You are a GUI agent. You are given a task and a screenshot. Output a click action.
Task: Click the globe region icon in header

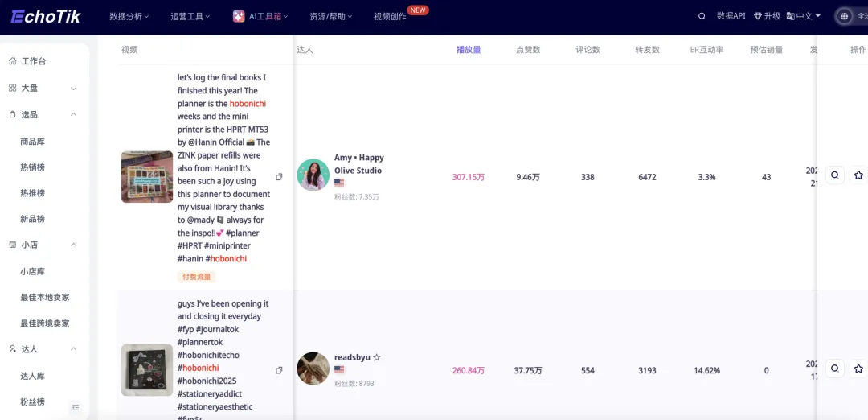(x=844, y=16)
